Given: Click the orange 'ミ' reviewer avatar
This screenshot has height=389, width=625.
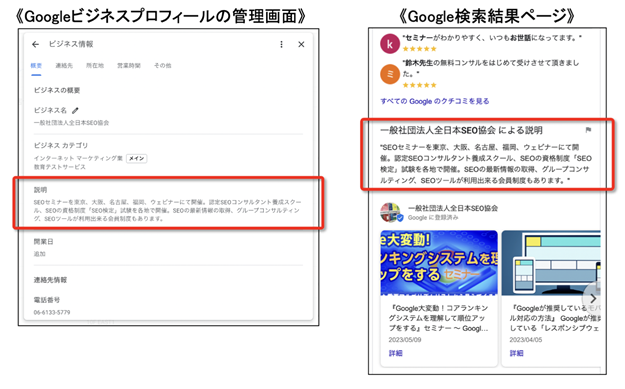Looking at the screenshot, I should click(x=390, y=74).
